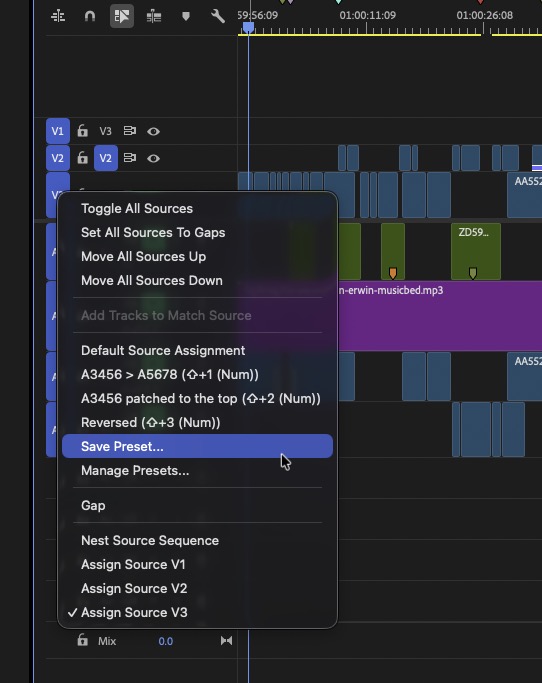Select AA552 video clip on top track
The width and height of the screenshot is (542, 683).
pyautogui.click(x=525, y=195)
